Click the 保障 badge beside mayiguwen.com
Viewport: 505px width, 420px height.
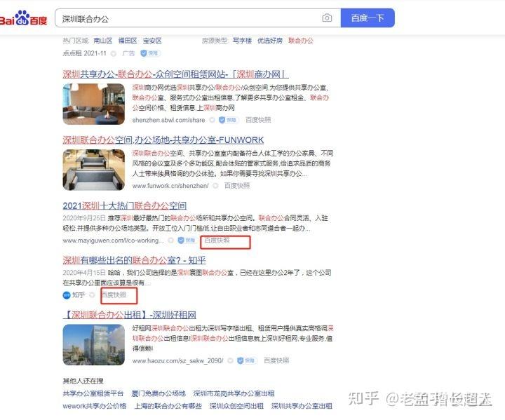[x=187, y=241]
